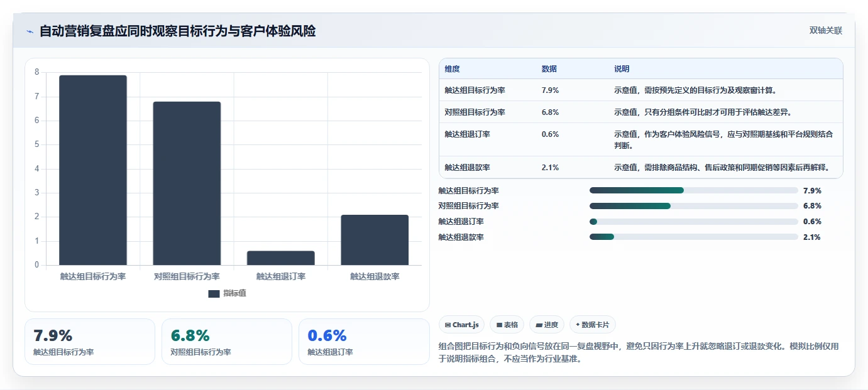Click the 对照组目标行为率 x-axis label
Image resolution: width=868 pixels, height=390 pixels.
(187, 276)
